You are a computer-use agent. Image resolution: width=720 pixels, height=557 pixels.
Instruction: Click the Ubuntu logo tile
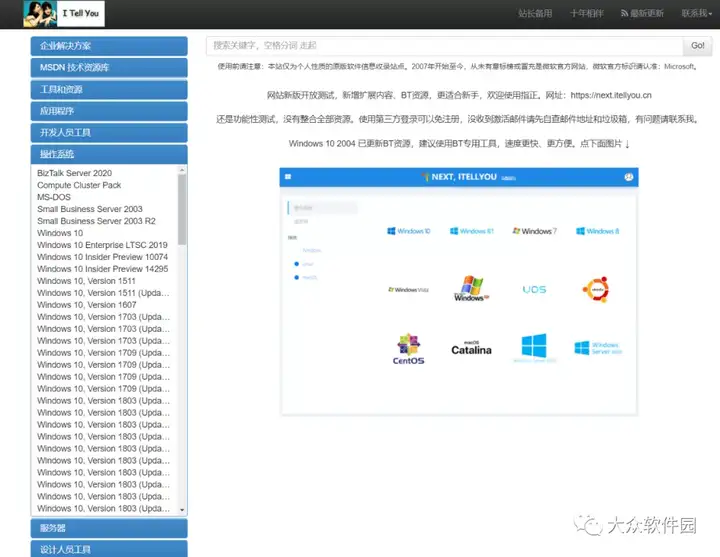[x=596, y=290]
